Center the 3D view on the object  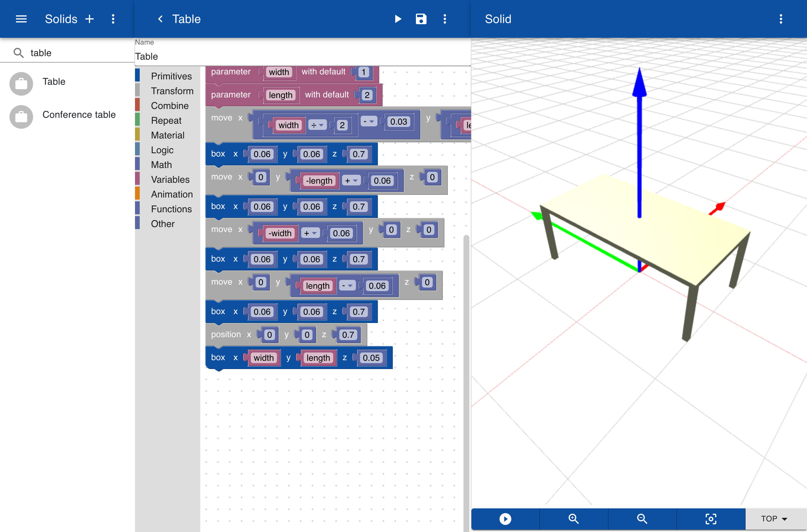[x=711, y=518]
